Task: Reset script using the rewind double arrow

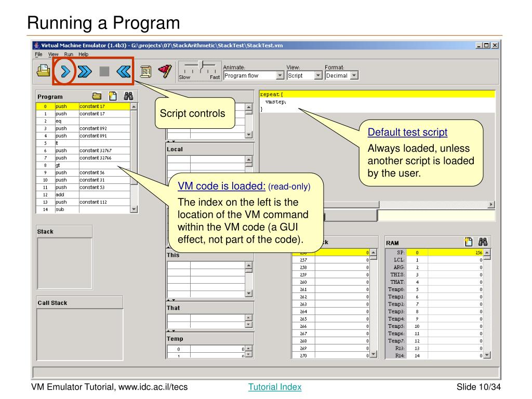Action: tap(124, 71)
